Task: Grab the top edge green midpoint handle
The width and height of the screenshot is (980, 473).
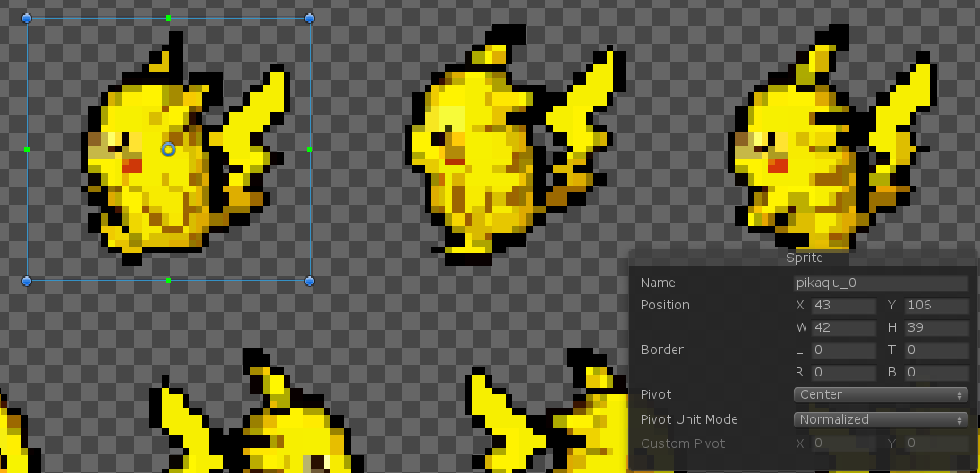Action: click(168, 18)
